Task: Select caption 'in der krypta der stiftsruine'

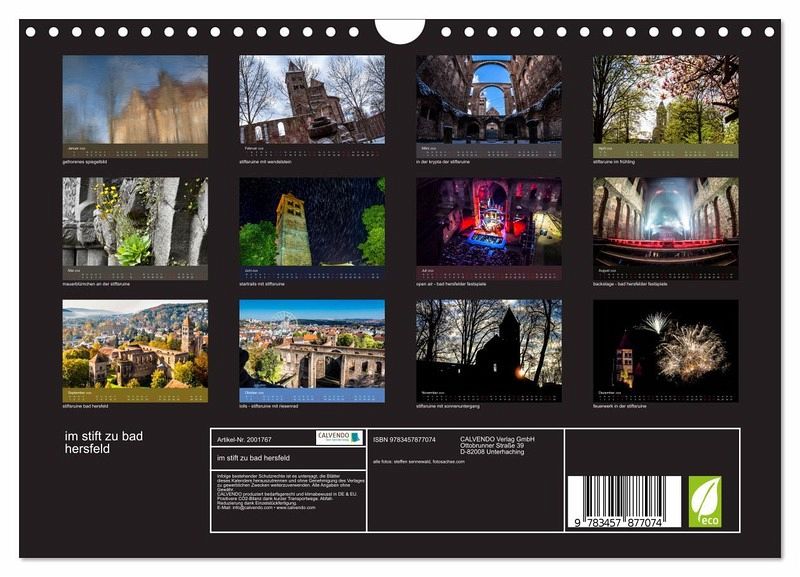Action: (x=443, y=162)
